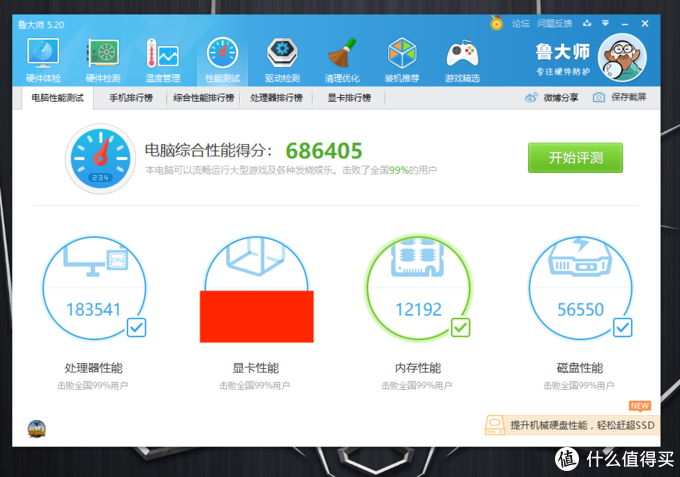The width and height of the screenshot is (680, 477).
Task: Click the 处理器性能 label
Action: click(94, 368)
